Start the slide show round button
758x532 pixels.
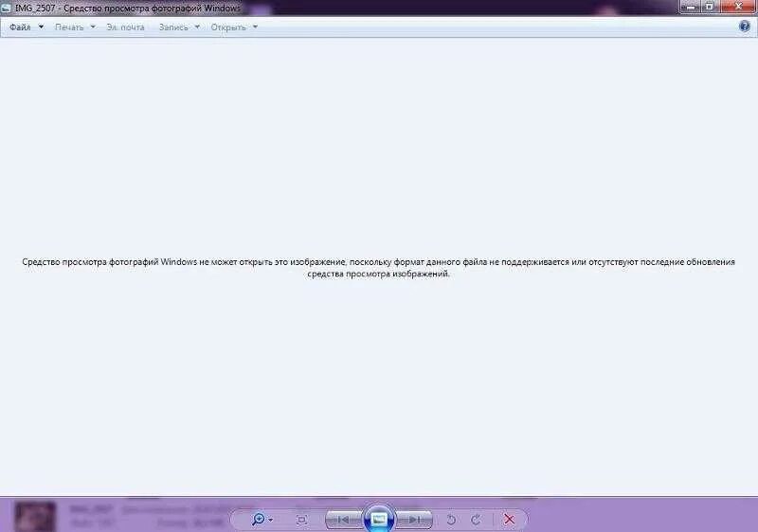tap(379, 520)
